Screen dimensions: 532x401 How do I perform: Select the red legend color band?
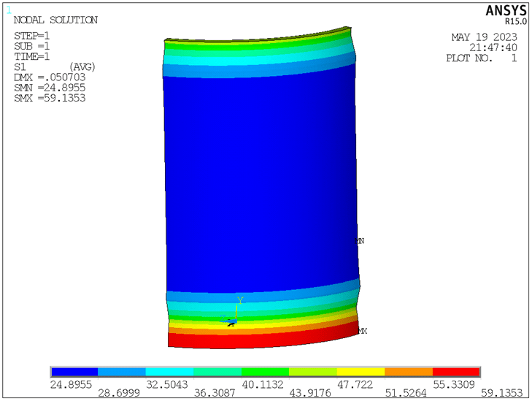(x=456, y=373)
